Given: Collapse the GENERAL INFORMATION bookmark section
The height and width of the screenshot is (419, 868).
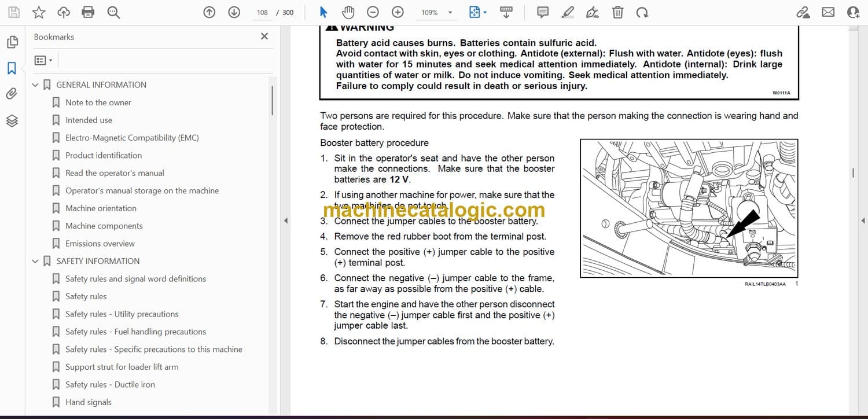Looking at the screenshot, I should click(35, 85).
